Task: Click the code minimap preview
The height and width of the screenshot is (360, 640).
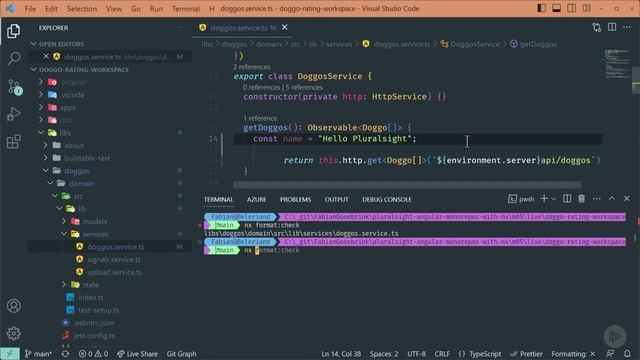Action: (x=617, y=64)
